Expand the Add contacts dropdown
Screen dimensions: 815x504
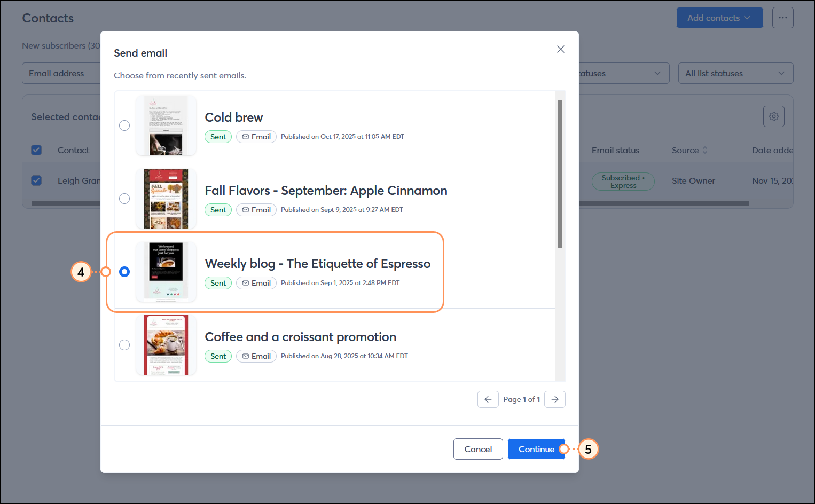tap(719, 18)
